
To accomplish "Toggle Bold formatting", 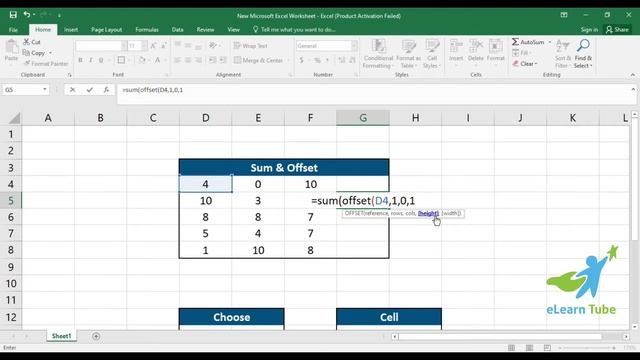I will 80,60.
